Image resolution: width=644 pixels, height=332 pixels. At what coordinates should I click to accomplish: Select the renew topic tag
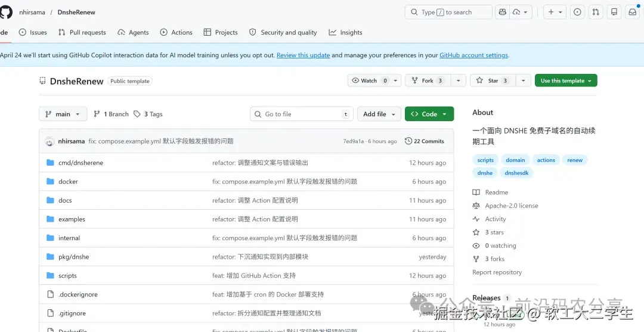pos(575,160)
